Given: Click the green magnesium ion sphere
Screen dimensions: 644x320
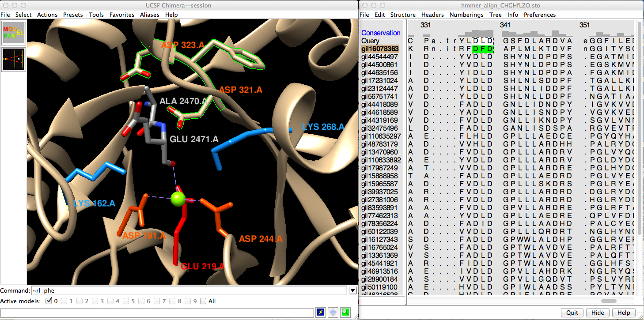Looking at the screenshot, I should pyautogui.click(x=178, y=198).
